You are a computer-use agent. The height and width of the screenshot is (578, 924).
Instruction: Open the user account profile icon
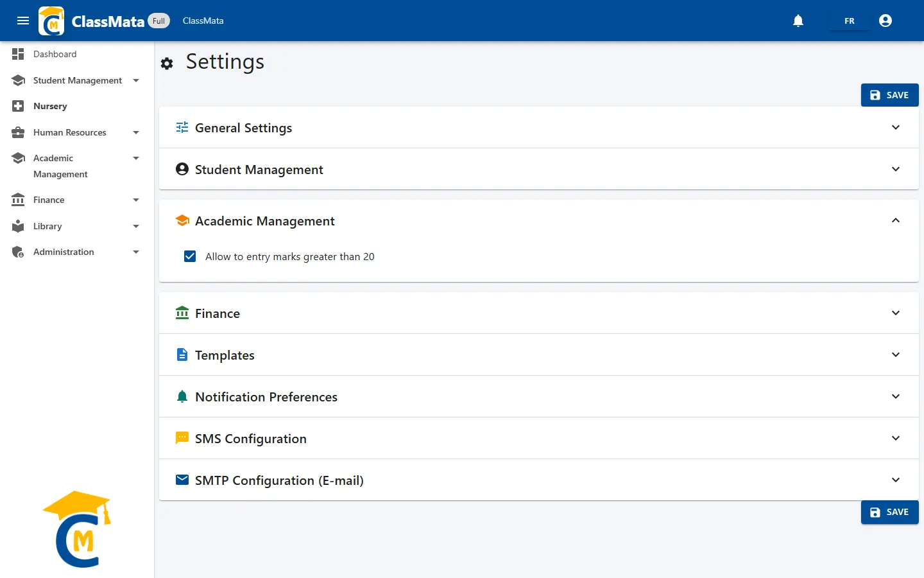pos(886,21)
